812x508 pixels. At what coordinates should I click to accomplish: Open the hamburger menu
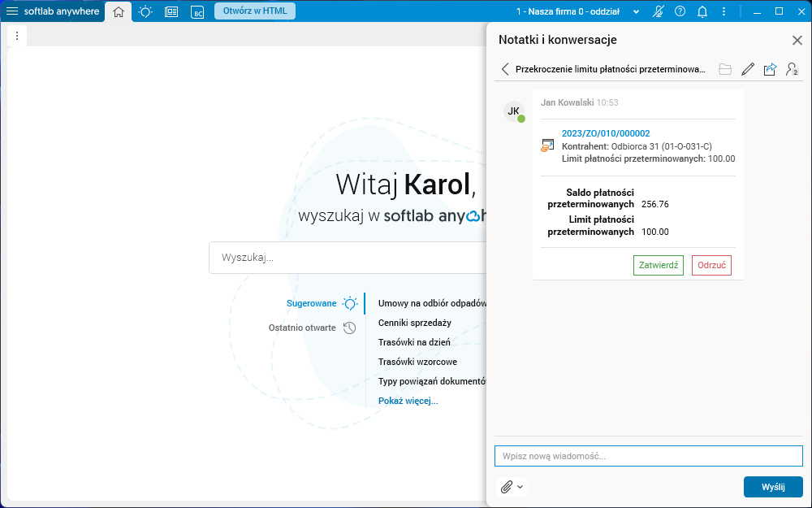(11, 11)
